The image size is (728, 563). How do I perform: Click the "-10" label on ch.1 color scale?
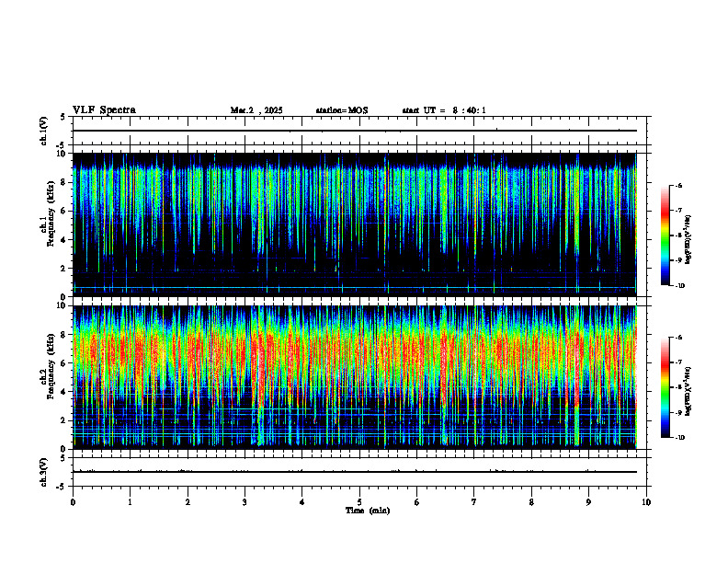click(x=680, y=285)
